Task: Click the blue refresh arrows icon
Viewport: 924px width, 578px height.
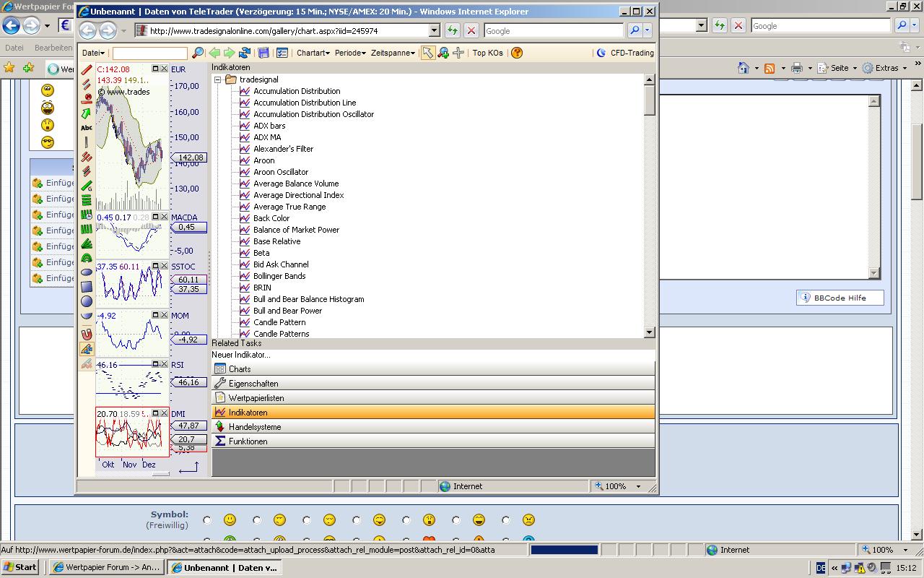Action: (245, 53)
